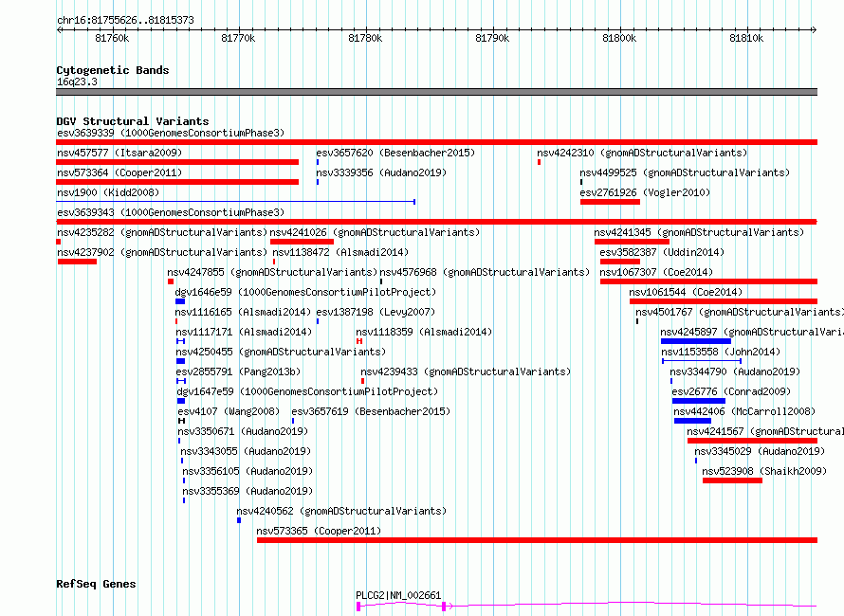Click esv1387198 (Levy2007) label
Image resolution: width=844 pixels, height=616 pixels.
[x=376, y=312]
